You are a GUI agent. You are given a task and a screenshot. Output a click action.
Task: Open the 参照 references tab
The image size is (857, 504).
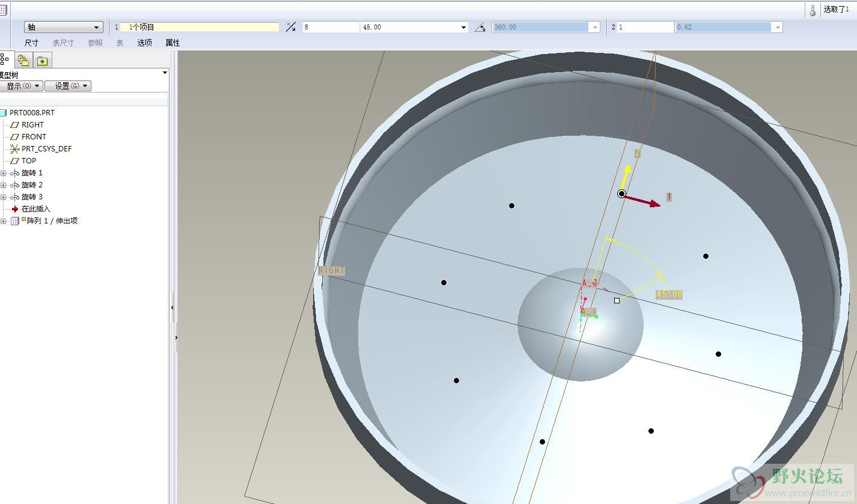click(x=95, y=43)
